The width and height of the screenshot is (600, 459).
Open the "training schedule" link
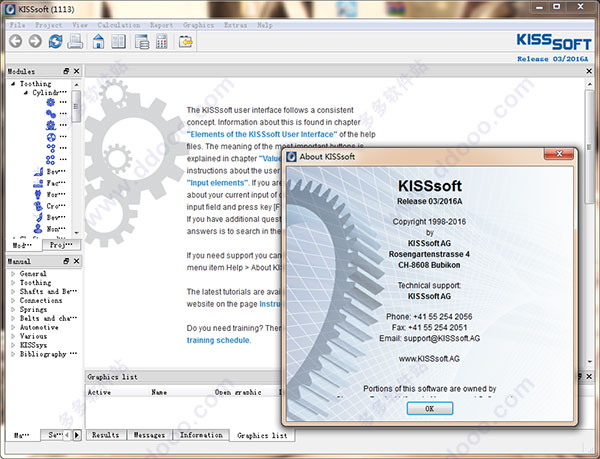[x=218, y=340]
